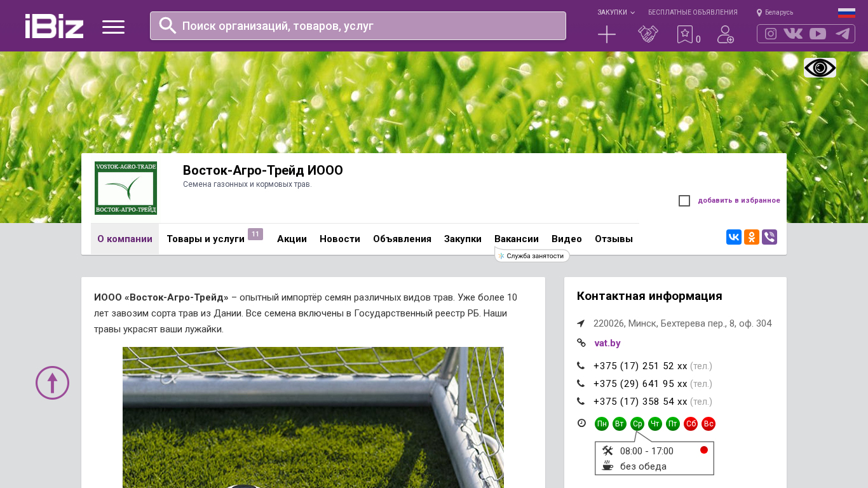Image resolution: width=868 pixels, height=488 pixels.
Task: Select Thursday «Чт» day circle
Action: 655,424
